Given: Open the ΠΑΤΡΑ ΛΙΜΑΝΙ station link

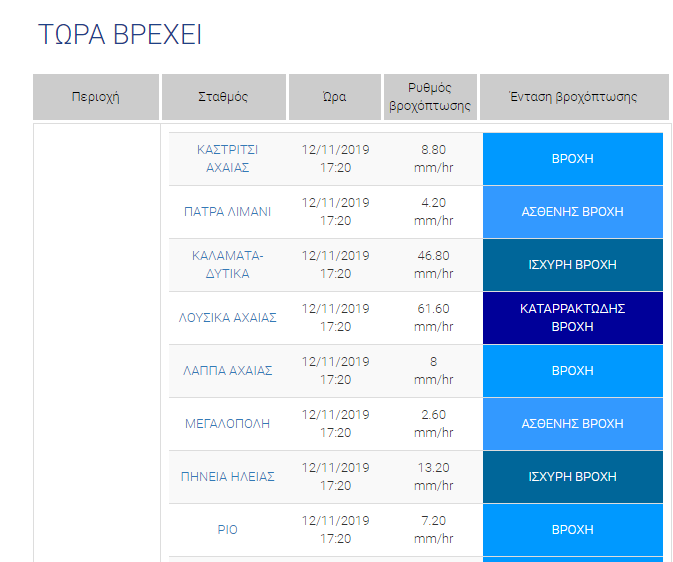Looking at the screenshot, I should pyautogui.click(x=227, y=212).
